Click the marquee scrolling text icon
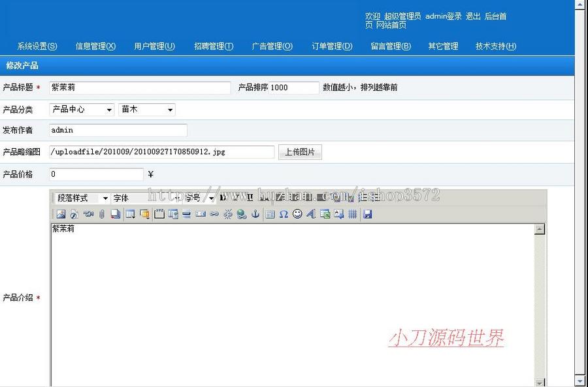The width and height of the screenshot is (588, 387). pos(201,214)
